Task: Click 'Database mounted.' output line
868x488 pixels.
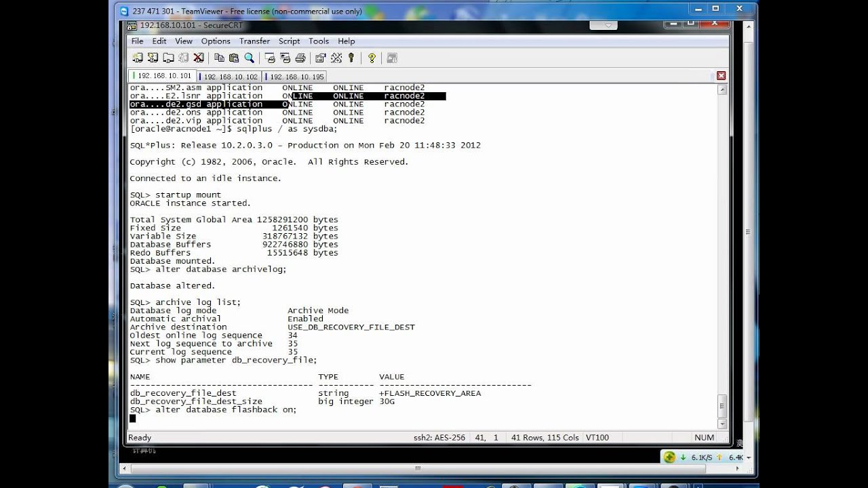Action: click(172, 261)
